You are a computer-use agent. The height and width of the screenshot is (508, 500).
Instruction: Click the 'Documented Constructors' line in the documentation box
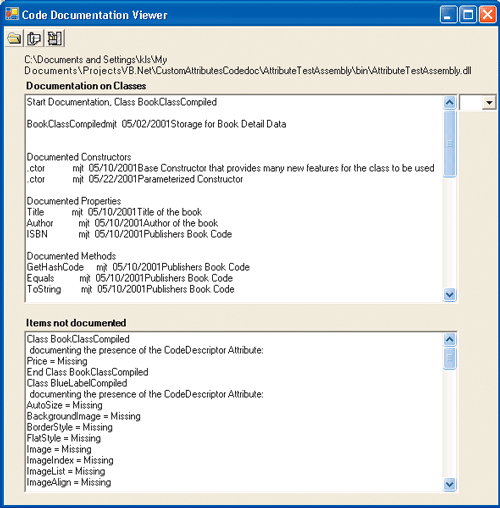[x=79, y=157]
